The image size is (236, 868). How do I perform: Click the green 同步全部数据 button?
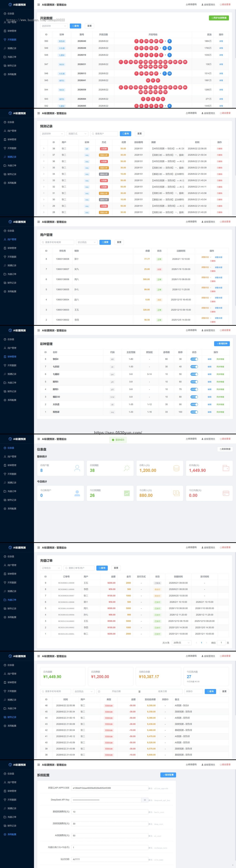(x=219, y=18)
